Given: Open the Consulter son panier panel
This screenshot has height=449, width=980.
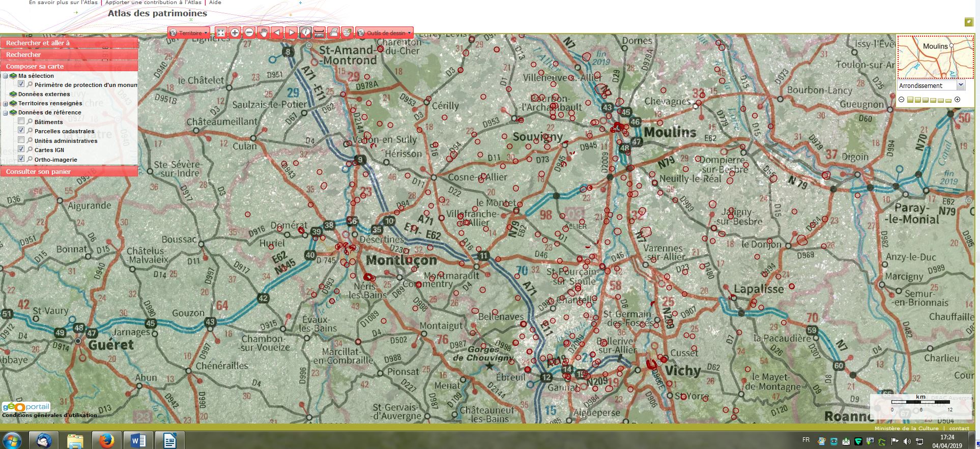Looking at the screenshot, I should point(69,171).
